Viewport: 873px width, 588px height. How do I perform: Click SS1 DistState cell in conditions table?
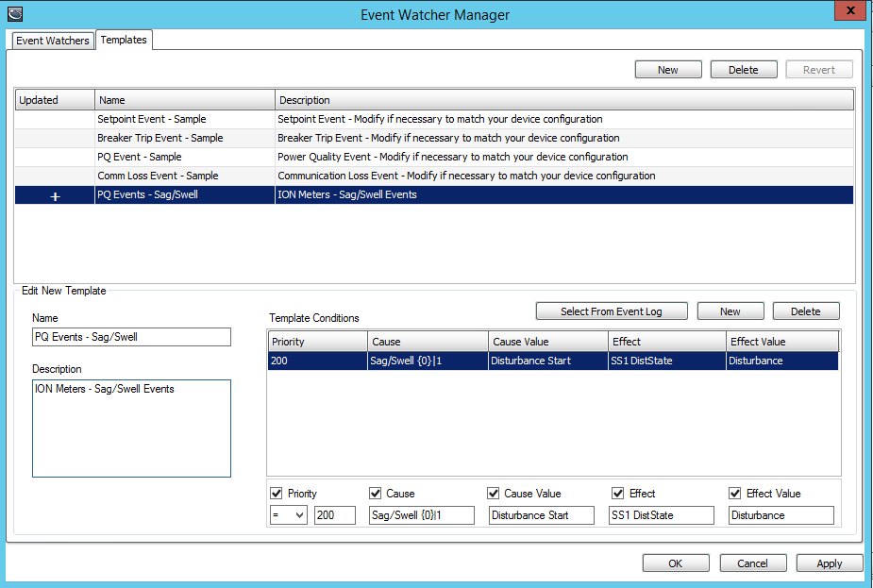pyautogui.click(x=667, y=361)
